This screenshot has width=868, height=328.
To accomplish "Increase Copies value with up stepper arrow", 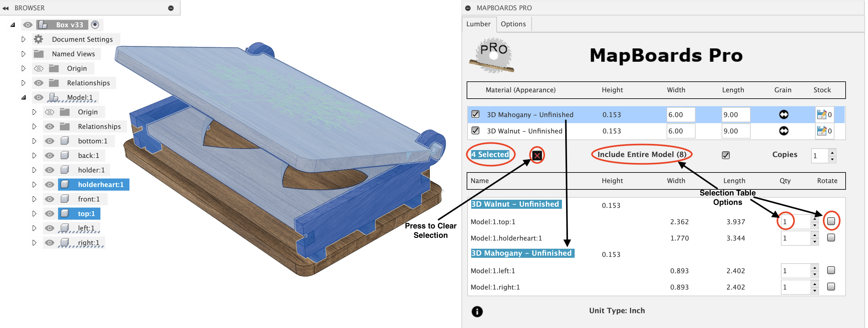I will [832, 153].
